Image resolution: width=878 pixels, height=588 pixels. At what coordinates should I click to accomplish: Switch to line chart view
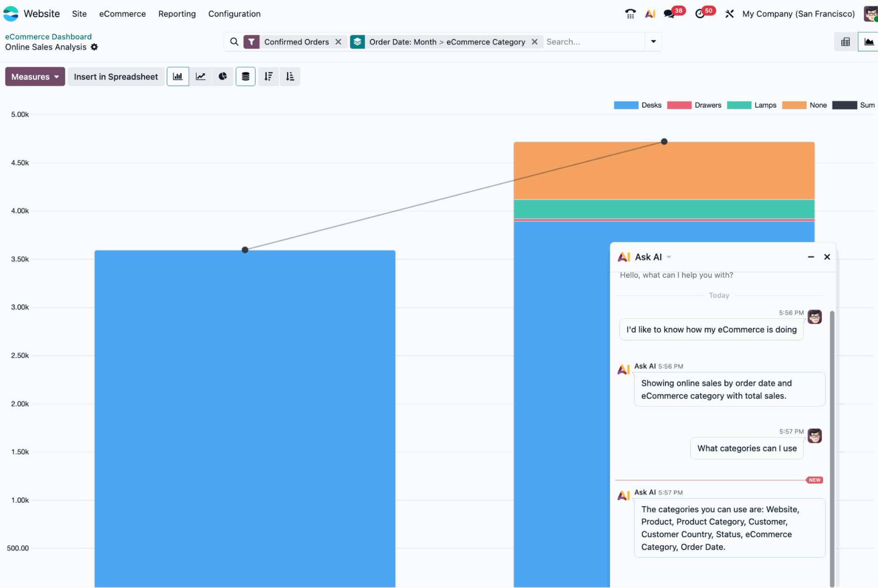point(200,76)
